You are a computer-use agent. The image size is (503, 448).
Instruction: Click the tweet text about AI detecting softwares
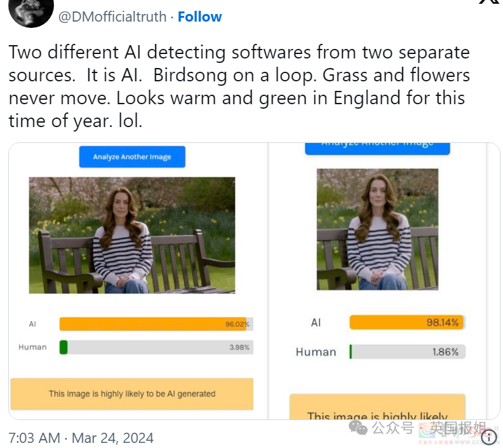239,86
